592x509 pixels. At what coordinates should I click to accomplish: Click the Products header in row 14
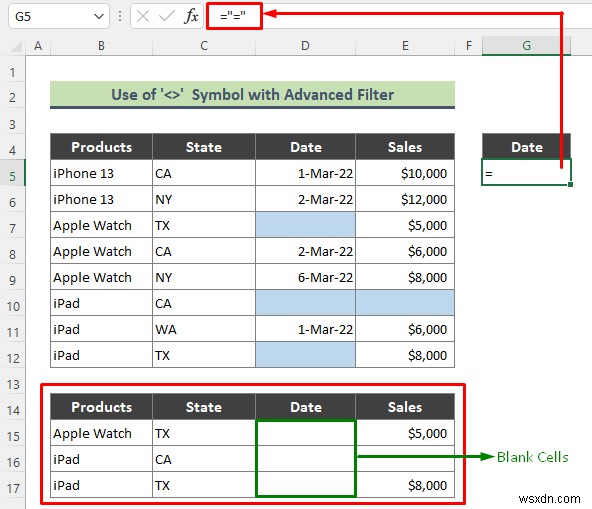(x=102, y=407)
